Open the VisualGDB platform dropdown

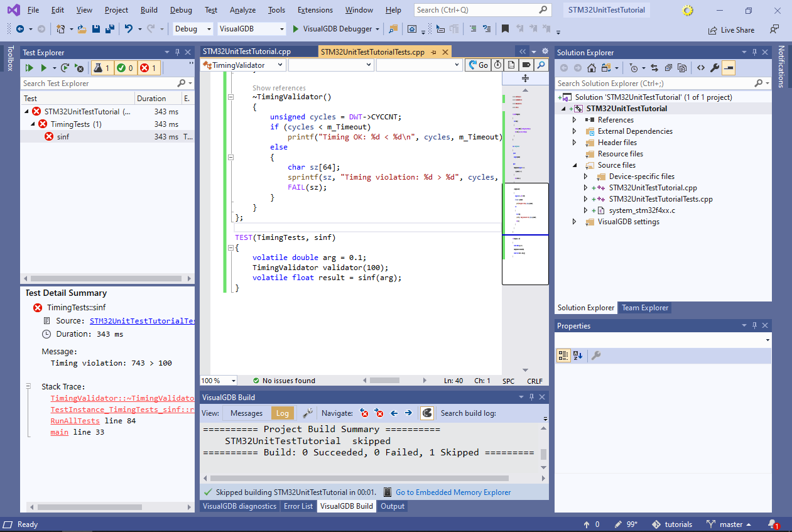click(252, 29)
